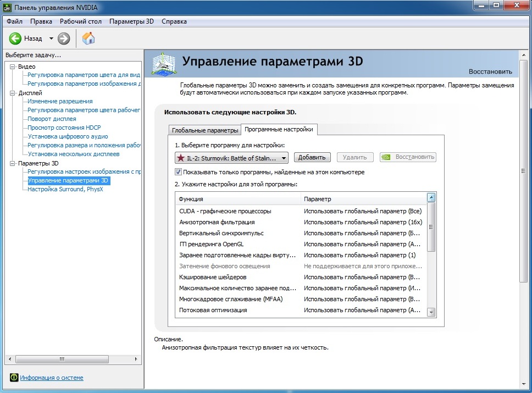
Task: Click the Forward arrow icon in toolbar
Action: coord(64,38)
